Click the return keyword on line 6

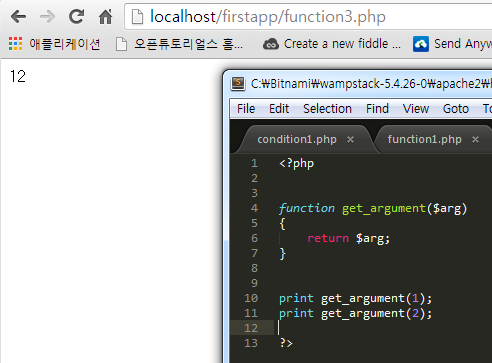coord(328,238)
